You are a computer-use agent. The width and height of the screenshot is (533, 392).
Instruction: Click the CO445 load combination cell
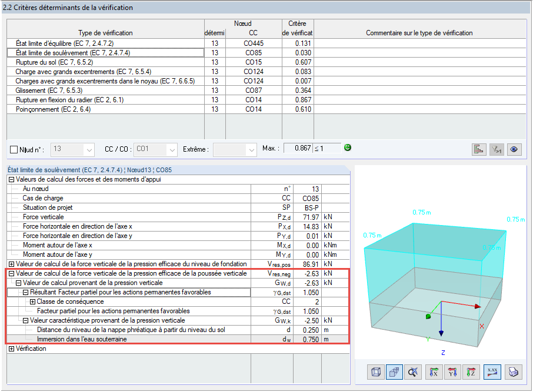click(x=254, y=43)
